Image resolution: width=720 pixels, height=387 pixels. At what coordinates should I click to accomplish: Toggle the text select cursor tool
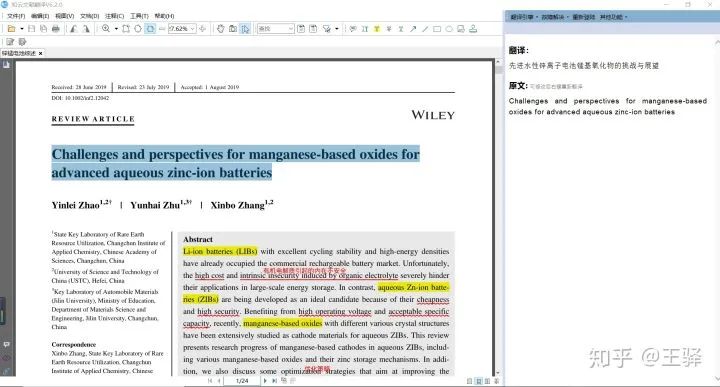(x=245, y=29)
